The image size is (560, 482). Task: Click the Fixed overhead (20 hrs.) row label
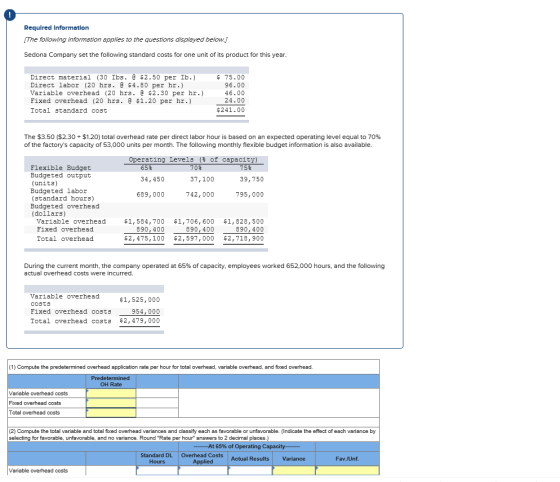click(x=111, y=101)
